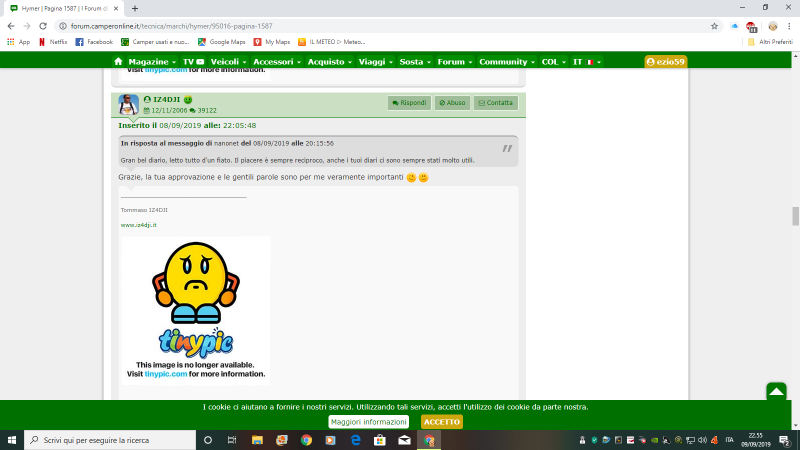
Task: Open the Community dropdown menu
Action: point(506,62)
